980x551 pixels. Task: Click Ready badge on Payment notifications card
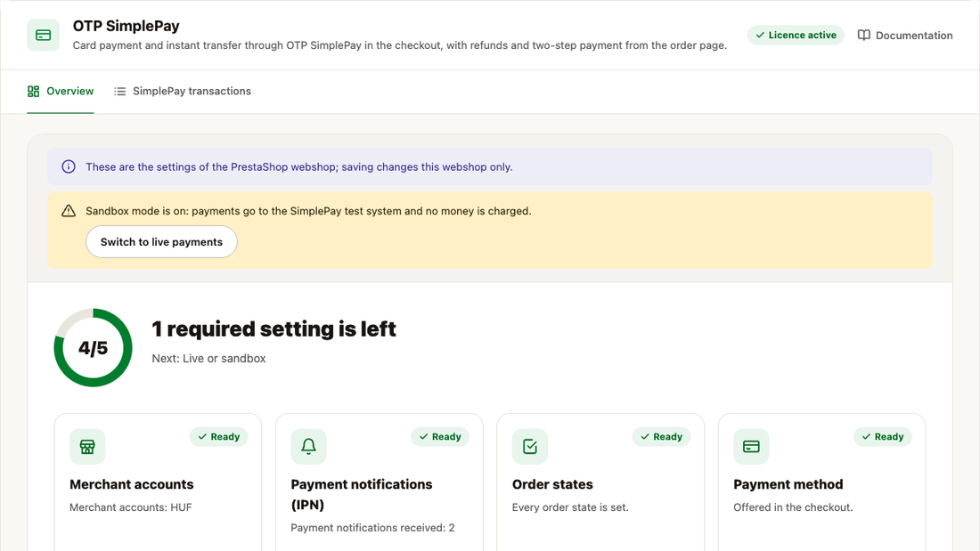(x=440, y=437)
